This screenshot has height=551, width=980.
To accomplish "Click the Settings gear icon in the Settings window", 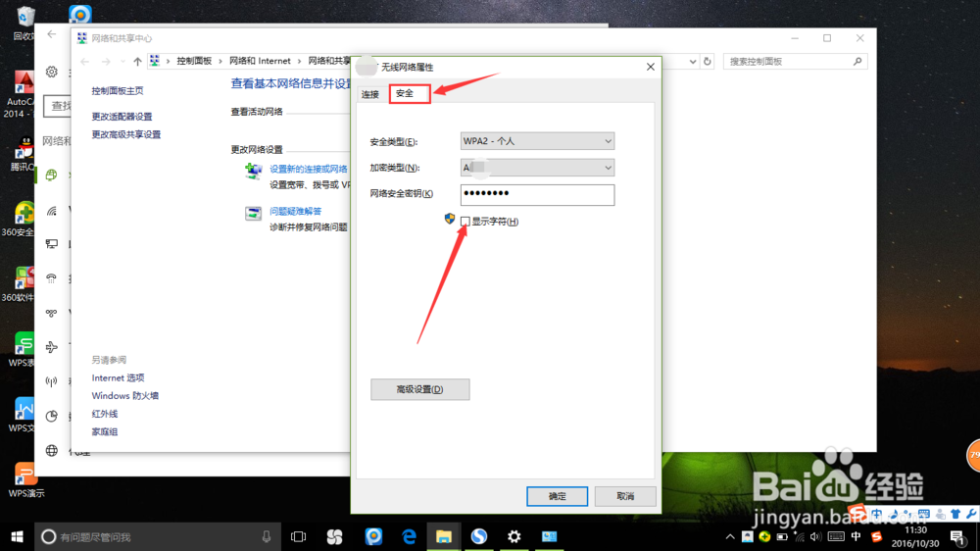I will [51, 72].
